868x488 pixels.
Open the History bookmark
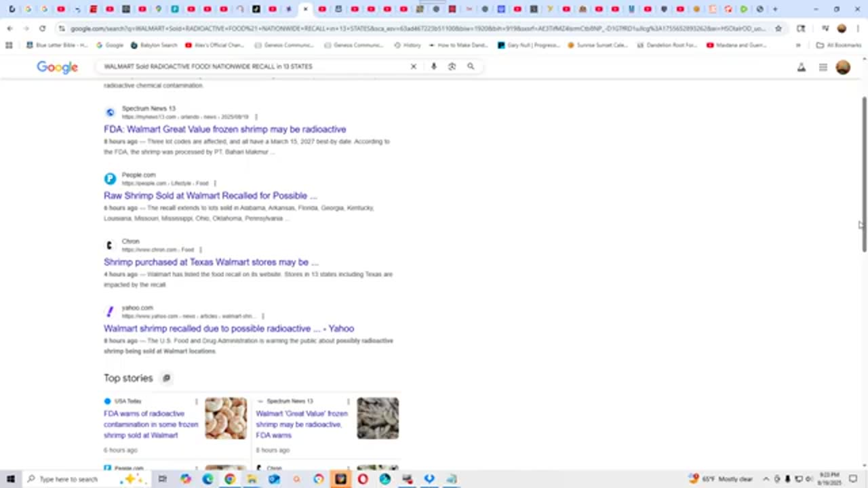pyautogui.click(x=408, y=45)
